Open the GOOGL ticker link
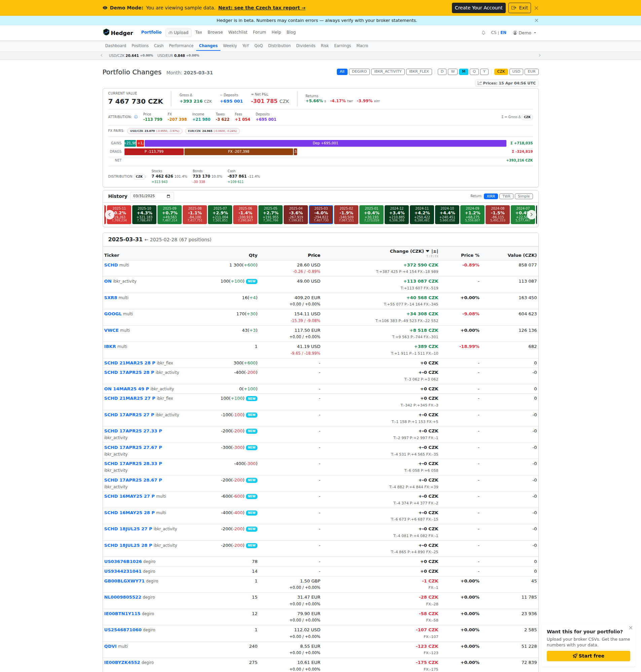This screenshot has width=641, height=672. 113,314
